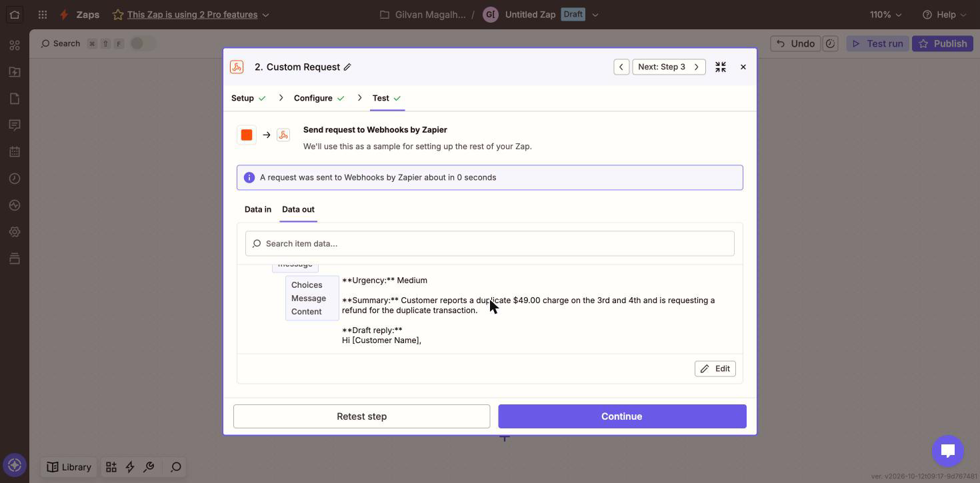The width and height of the screenshot is (980, 483).
Task: Toggle the switch beside Search in editor bar
Action: click(x=143, y=43)
